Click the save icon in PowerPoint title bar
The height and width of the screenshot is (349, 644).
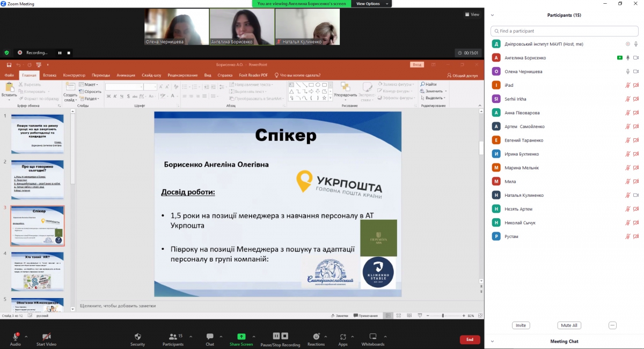tap(9, 65)
